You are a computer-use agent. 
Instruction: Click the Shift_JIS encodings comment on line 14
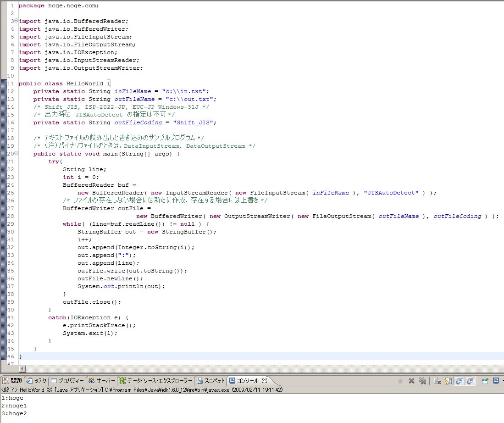[x=121, y=107]
